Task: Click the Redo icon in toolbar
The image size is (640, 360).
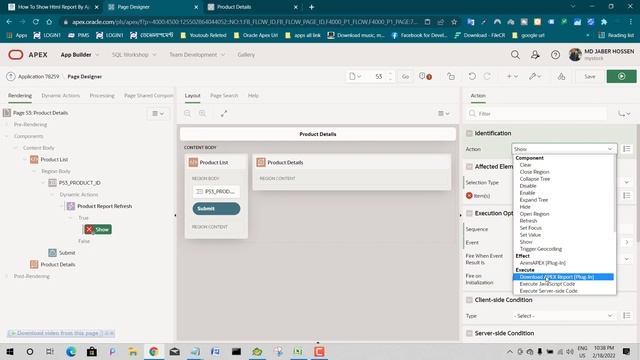Action: click(487, 76)
